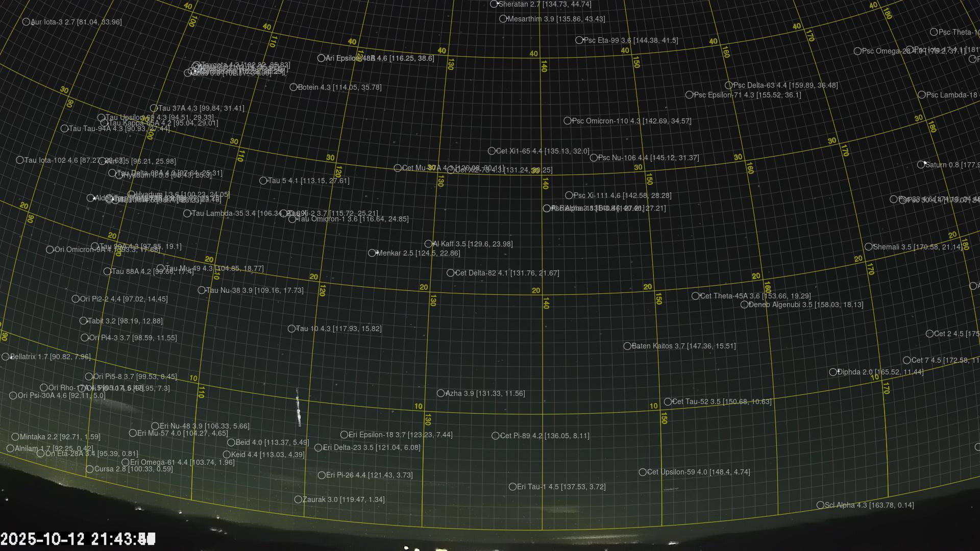Screen dimensions: 980x551
Task: Click the Shemali star marker circle
Action: tap(869, 247)
